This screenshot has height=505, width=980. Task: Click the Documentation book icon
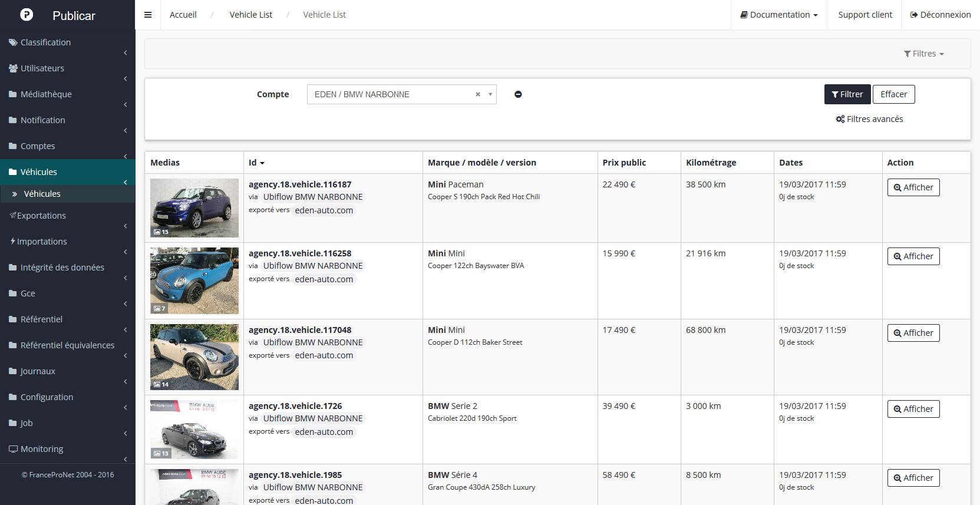pos(744,15)
